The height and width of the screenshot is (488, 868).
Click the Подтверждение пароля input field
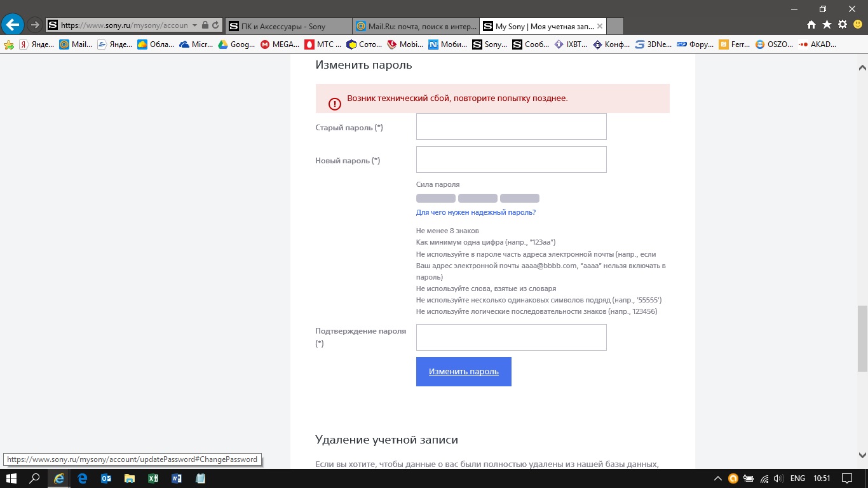(x=512, y=337)
